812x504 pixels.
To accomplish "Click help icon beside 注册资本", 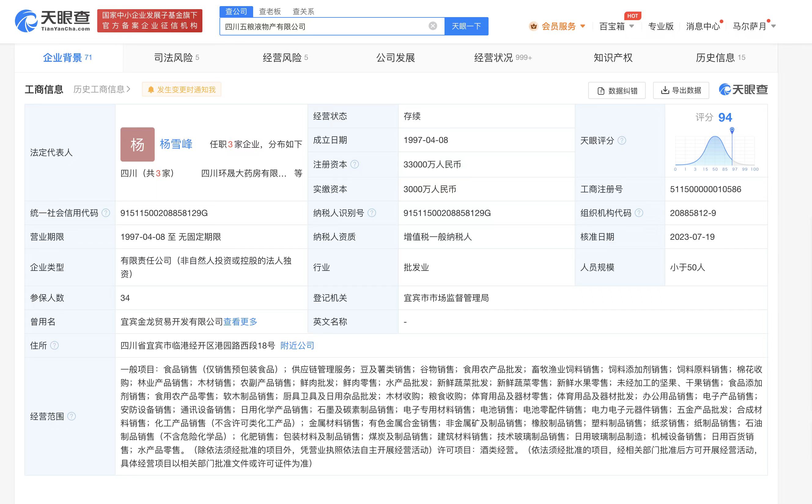I will click(x=355, y=164).
